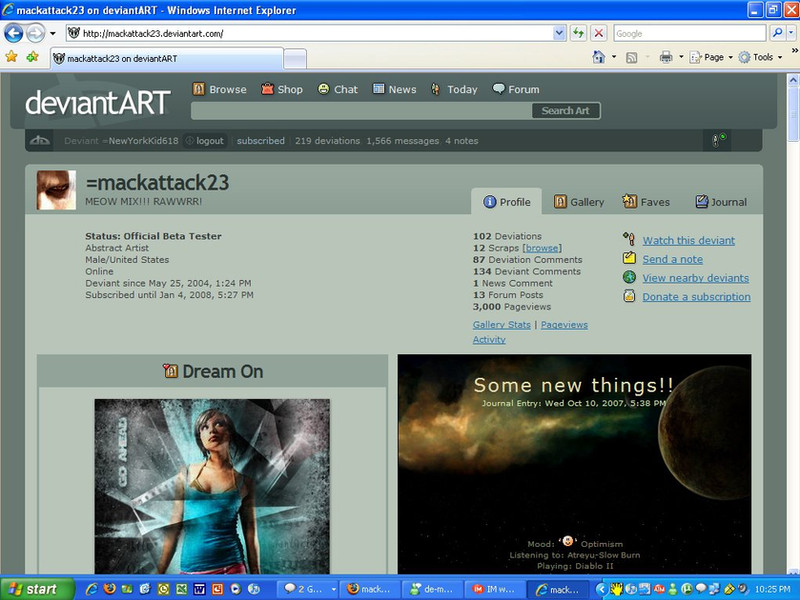
Task: Open the Some new things!! journal title
Action: [573, 385]
